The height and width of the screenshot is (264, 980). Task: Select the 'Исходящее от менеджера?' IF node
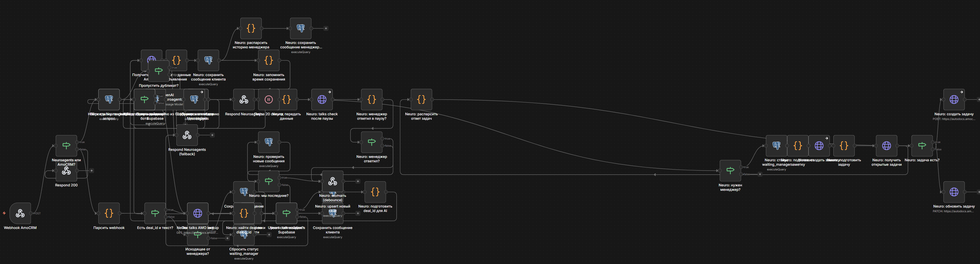click(x=198, y=235)
